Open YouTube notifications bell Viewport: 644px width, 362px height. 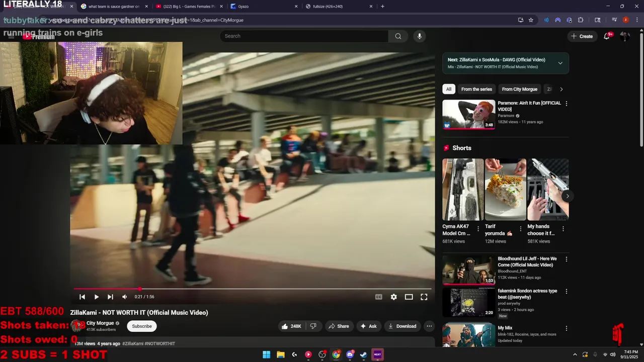[607, 36]
